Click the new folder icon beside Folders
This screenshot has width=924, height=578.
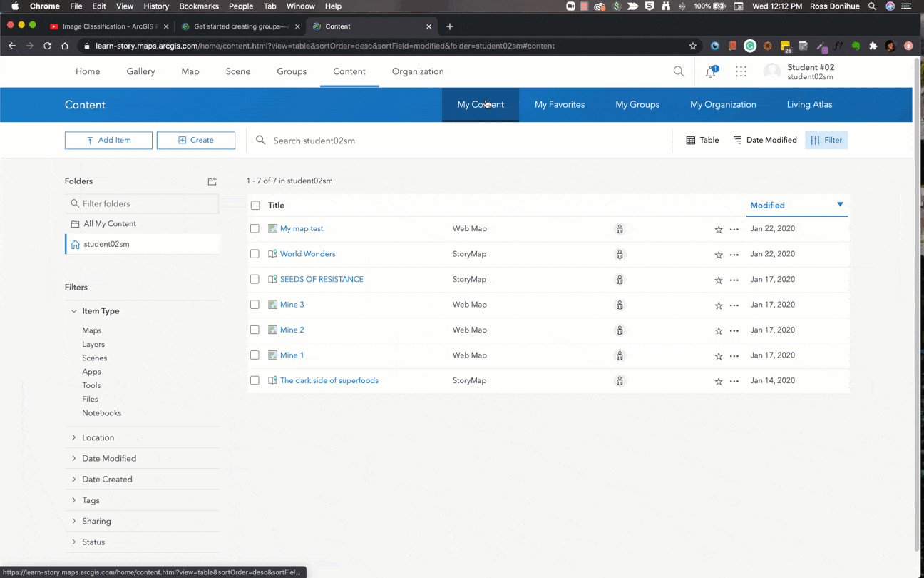pyautogui.click(x=212, y=181)
